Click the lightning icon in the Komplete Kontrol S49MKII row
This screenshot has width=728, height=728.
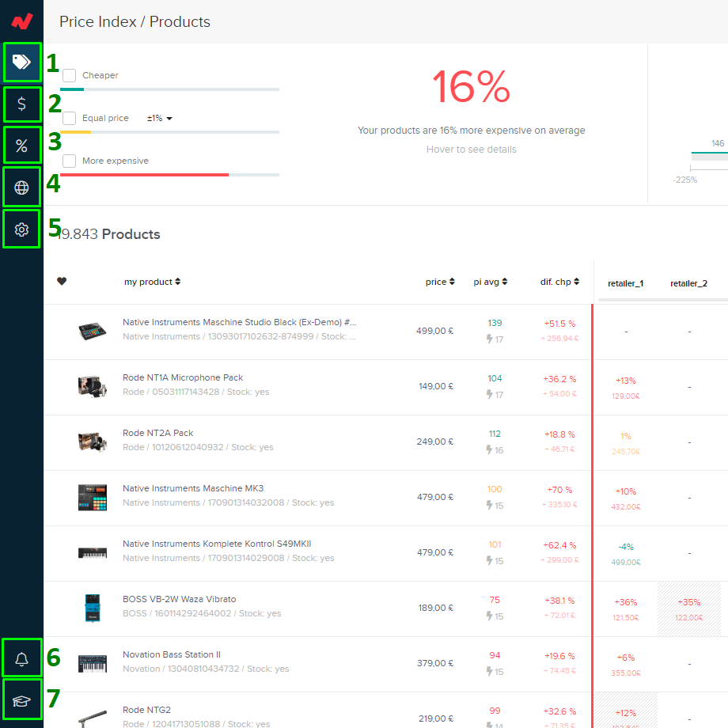[x=489, y=560]
